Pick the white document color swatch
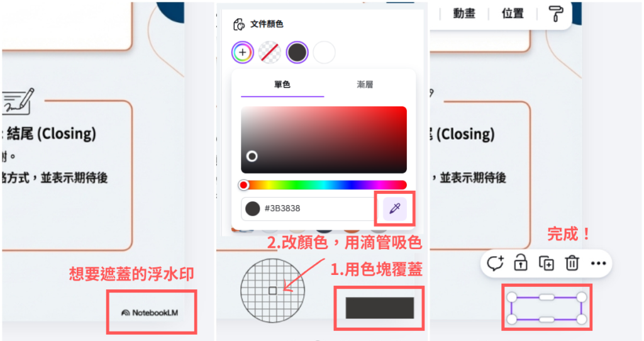 (324, 53)
